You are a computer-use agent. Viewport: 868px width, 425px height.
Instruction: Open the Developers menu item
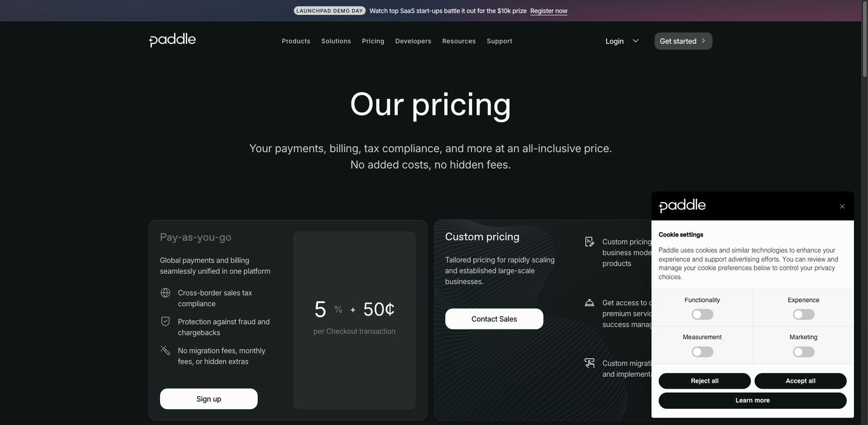(413, 41)
